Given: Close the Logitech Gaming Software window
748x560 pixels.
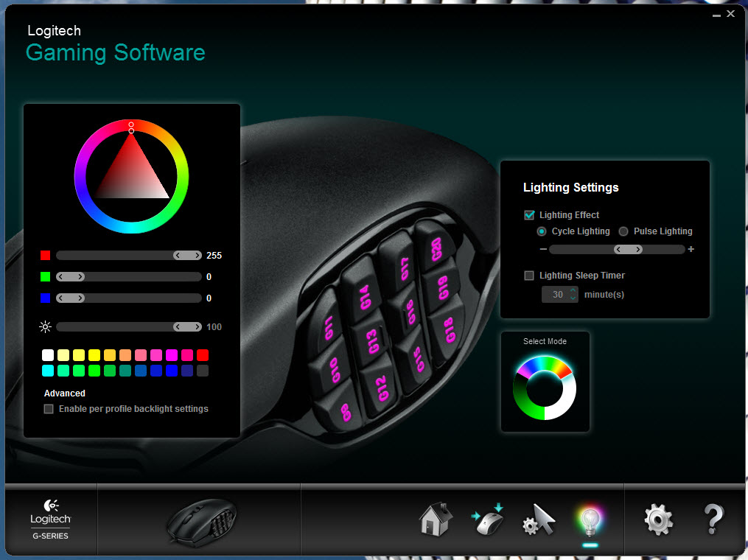Looking at the screenshot, I should coord(731,14).
